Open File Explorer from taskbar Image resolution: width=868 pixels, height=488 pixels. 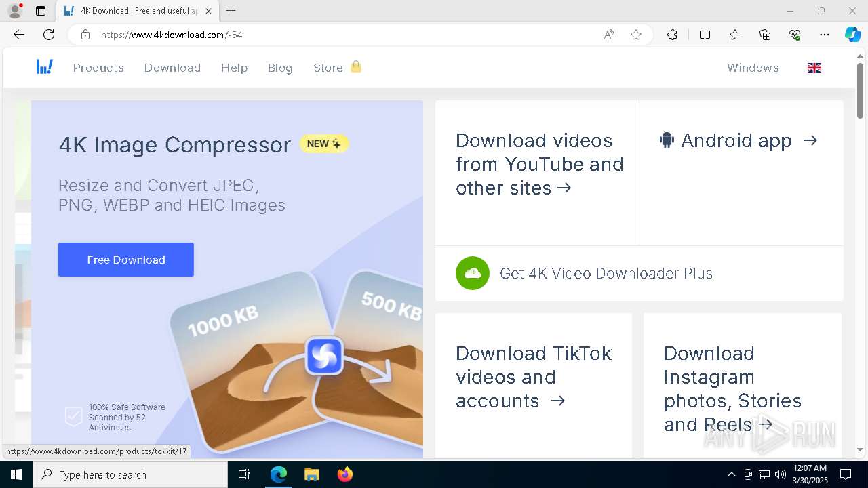click(x=311, y=474)
